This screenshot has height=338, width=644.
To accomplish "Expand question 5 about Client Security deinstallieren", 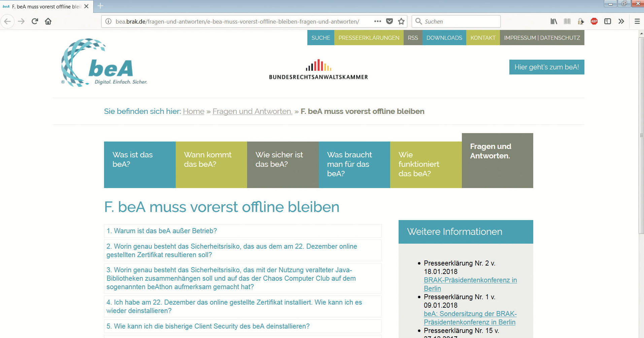I will 208,326.
